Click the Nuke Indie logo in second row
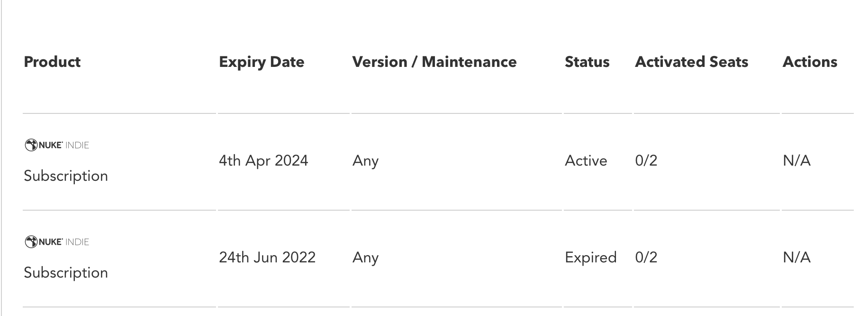 tap(57, 242)
